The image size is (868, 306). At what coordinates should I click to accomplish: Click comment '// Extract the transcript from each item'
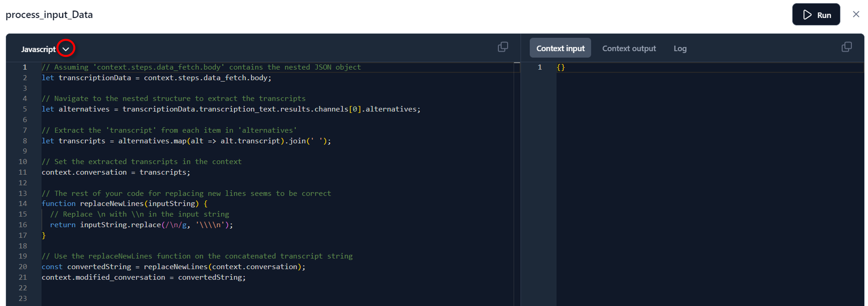pyautogui.click(x=169, y=130)
